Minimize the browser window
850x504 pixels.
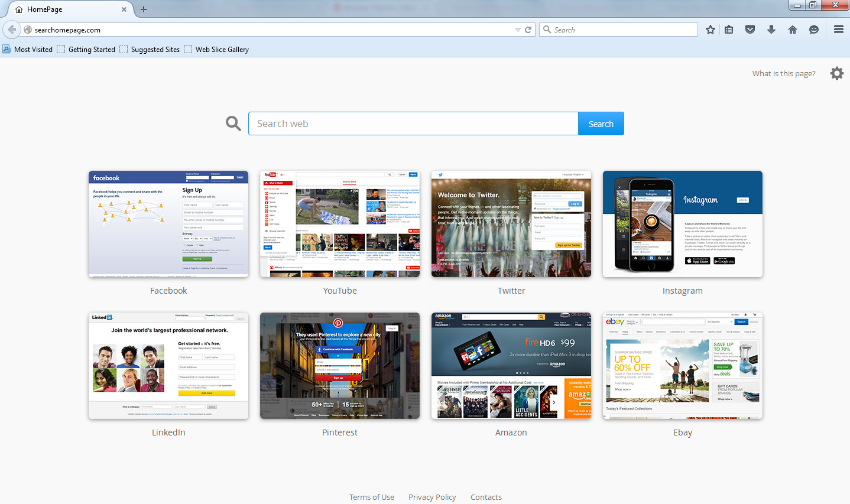(797, 5)
